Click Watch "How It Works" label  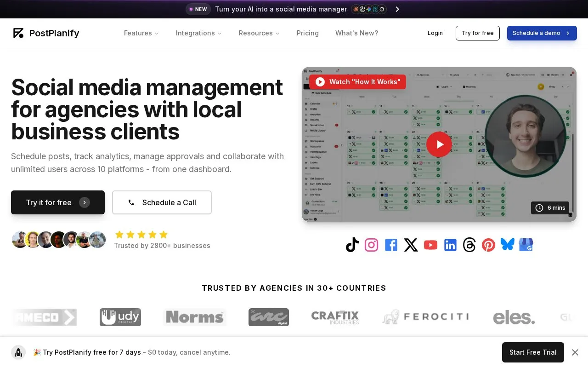[x=358, y=82]
